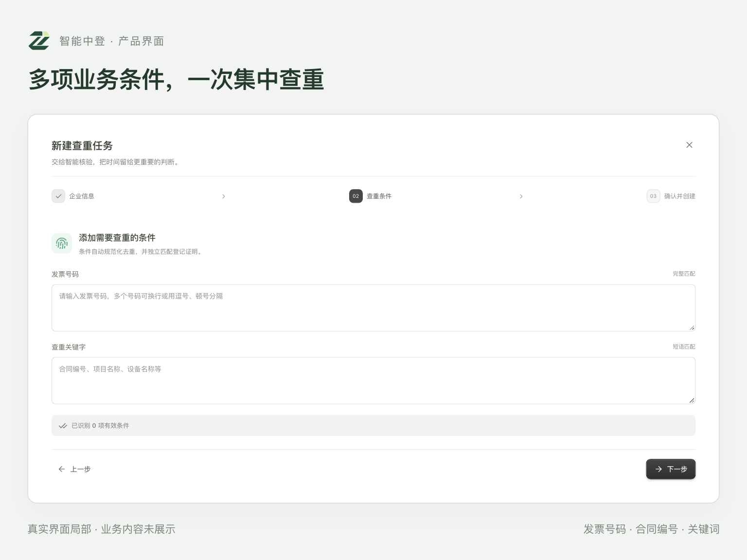Click the 已识别 0 项有效条件 status text
747x560 pixels.
[x=100, y=425]
